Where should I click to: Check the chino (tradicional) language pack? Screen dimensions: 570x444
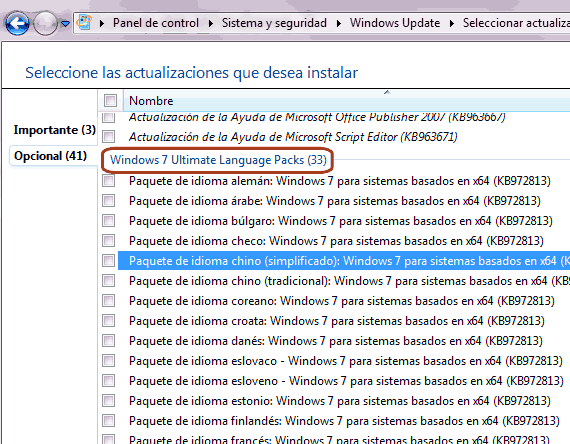(x=109, y=281)
